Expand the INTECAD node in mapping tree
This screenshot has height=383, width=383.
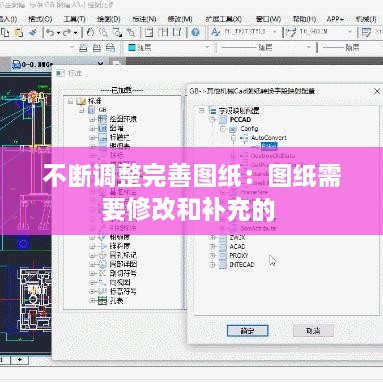coord(213,265)
